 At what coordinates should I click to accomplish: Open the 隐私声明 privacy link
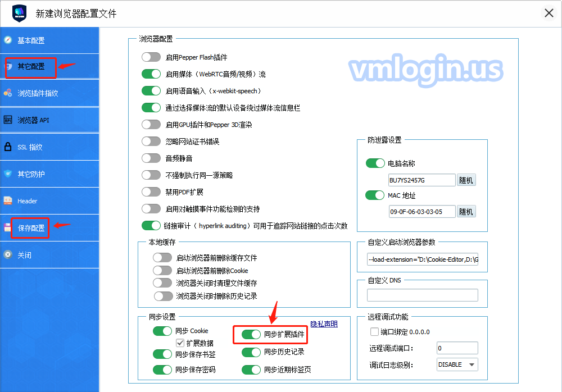tap(324, 324)
